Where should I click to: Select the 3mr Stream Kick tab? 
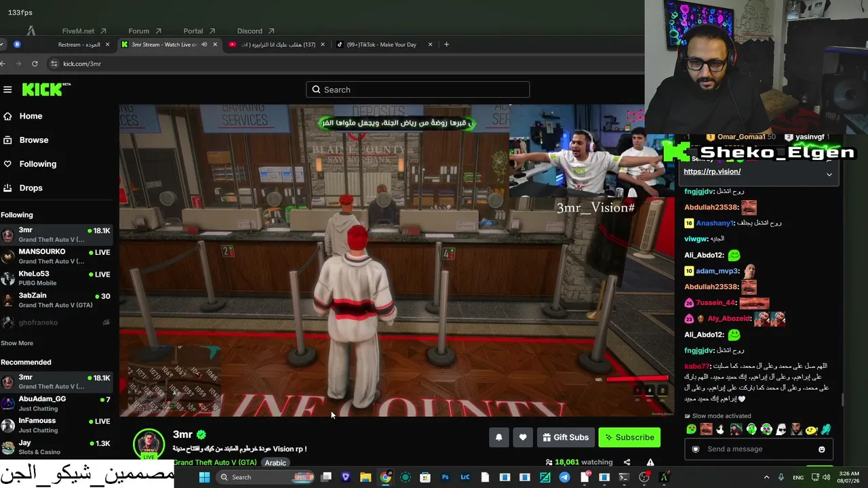tap(168, 45)
